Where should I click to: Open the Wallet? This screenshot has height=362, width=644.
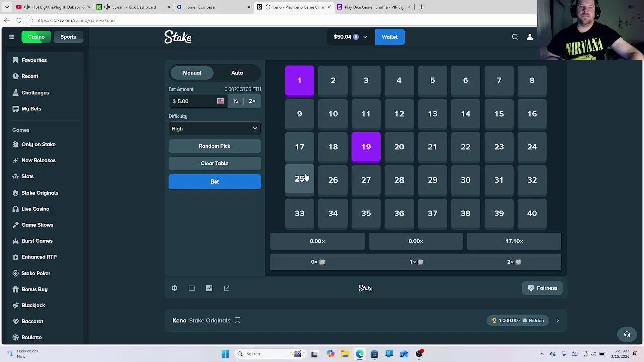(390, 37)
